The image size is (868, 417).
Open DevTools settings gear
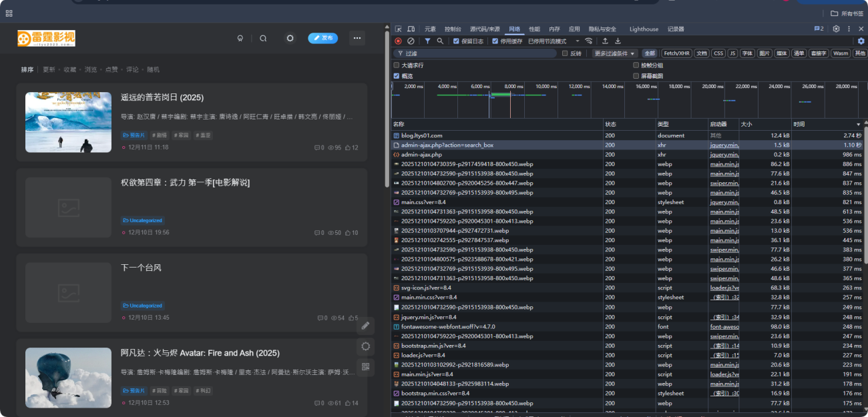pos(836,29)
